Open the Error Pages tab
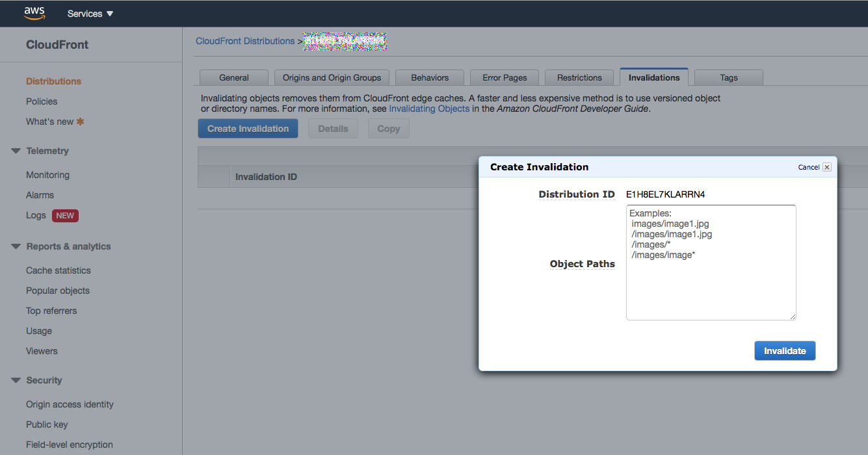This screenshot has height=455, width=868. pos(505,77)
